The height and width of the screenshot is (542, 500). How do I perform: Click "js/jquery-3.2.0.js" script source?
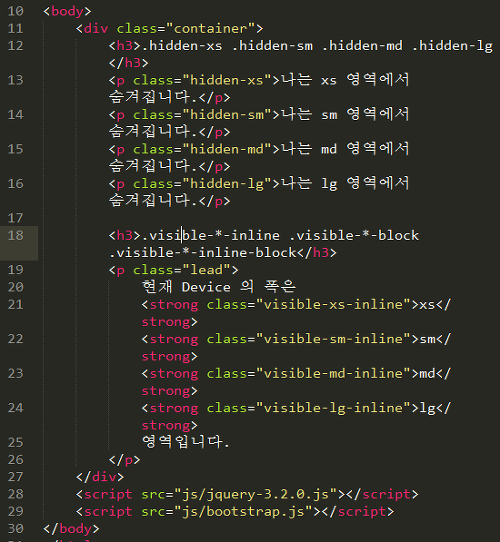[x=256, y=495]
